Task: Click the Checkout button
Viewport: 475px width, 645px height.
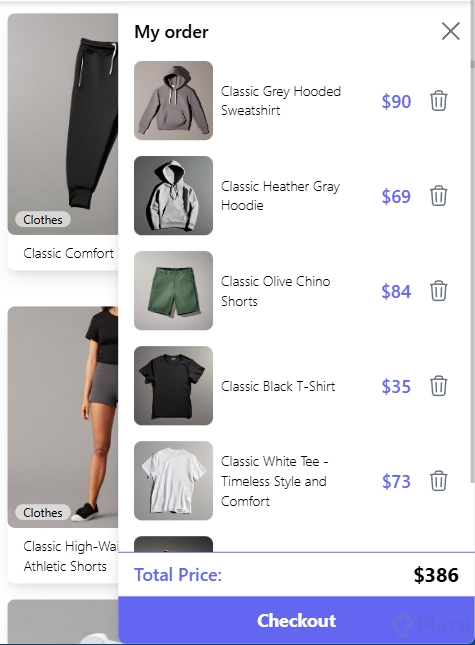Action: pyautogui.click(x=296, y=620)
